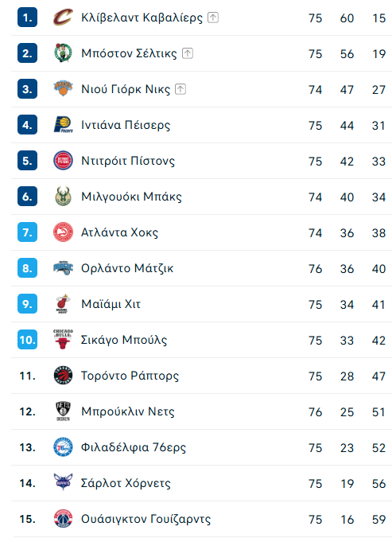Click the Detroit Pistons logo
This screenshot has height=538, width=392.
(63, 161)
